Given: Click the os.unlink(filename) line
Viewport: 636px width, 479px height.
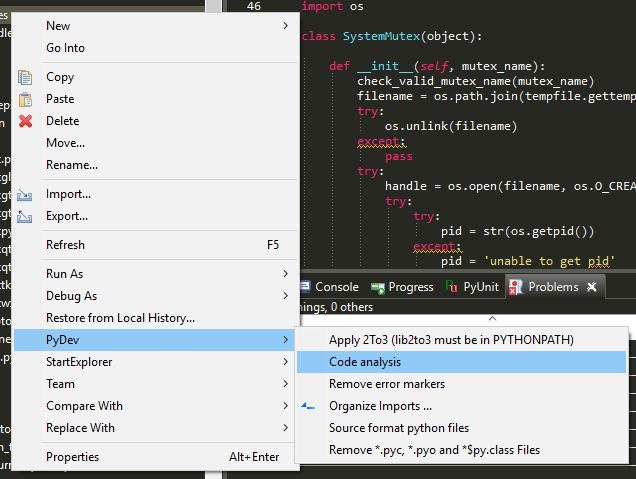Looking at the screenshot, I should point(451,126).
